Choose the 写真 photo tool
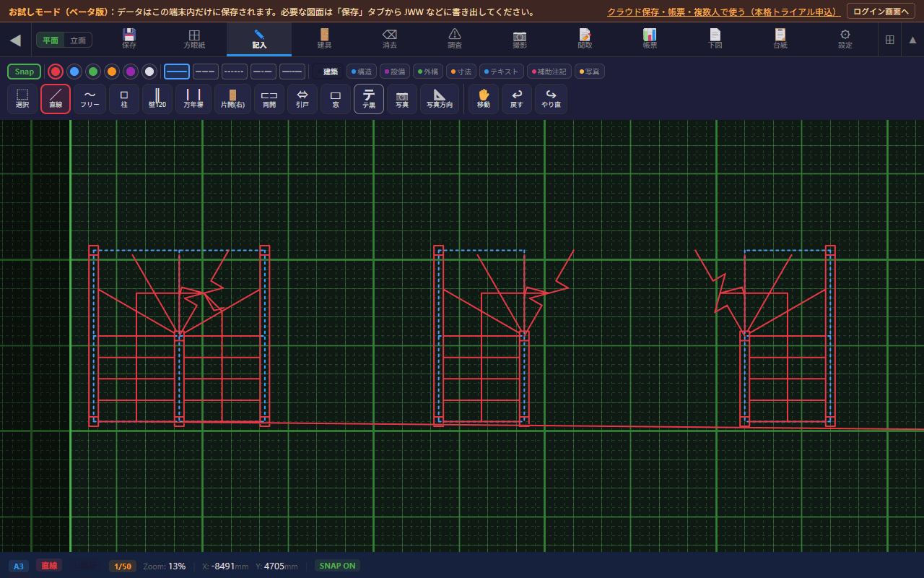 click(x=402, y=99)
